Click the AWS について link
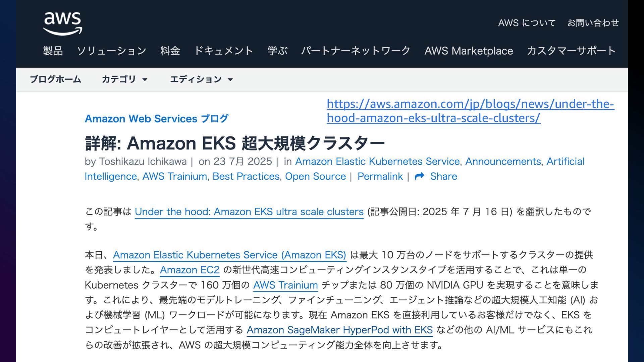Image resolution: width=644 pixels, height=362 pixels. click(527, 23)
